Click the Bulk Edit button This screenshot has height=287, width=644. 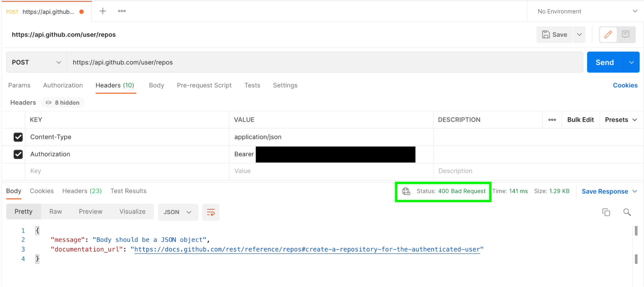[x=581, y=120]
